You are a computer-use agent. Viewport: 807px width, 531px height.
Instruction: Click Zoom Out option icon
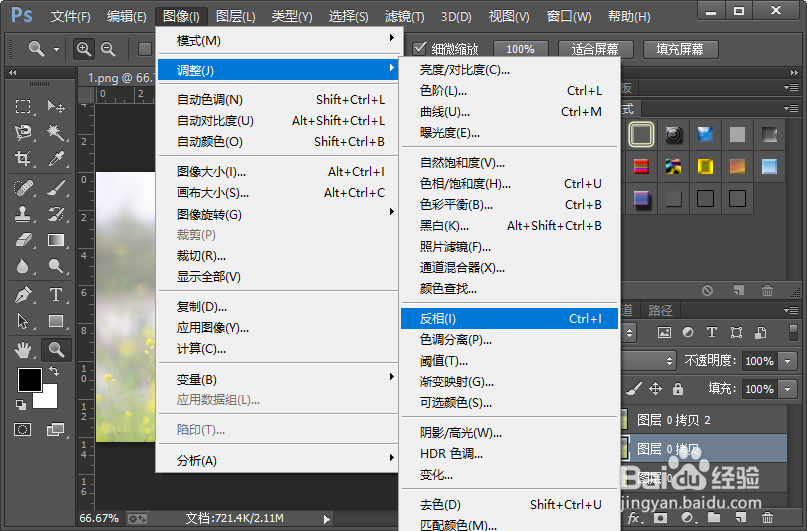click(x=108, y=49)
